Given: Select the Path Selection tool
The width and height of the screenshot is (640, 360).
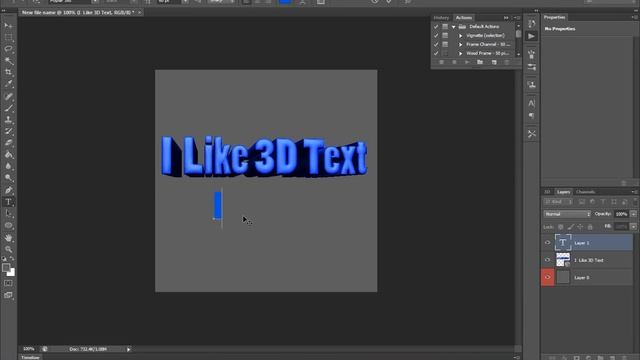Looking at the screenshot, I should pyautogui.click(x=8, y=213).
